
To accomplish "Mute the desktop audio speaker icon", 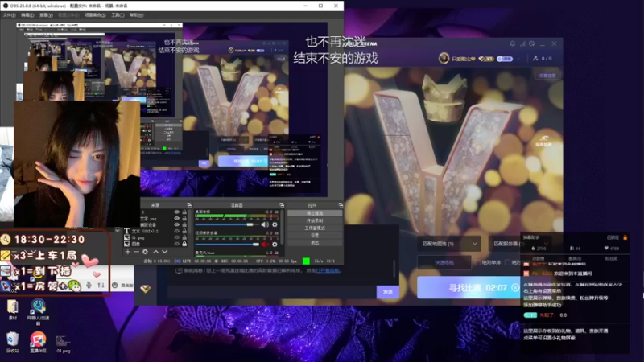I will pos(265,224).
